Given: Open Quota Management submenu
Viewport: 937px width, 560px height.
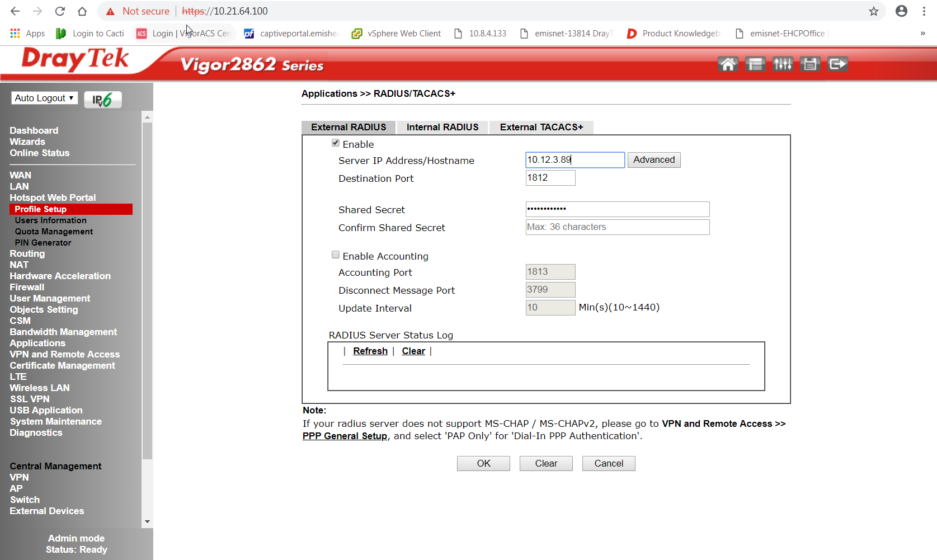Looking at the screenshot, I should pos(54,232).
